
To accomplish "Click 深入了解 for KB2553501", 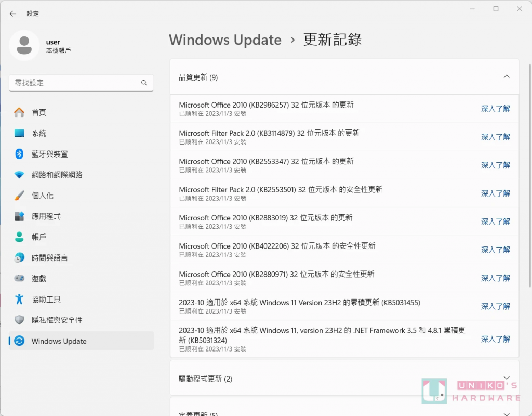I will [x=495, y=193].
